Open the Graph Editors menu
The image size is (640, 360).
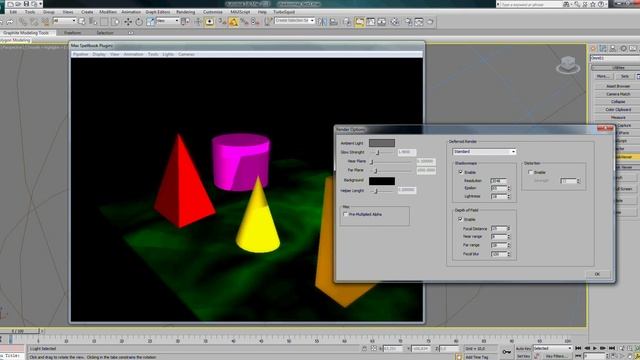tap(158, 12)
